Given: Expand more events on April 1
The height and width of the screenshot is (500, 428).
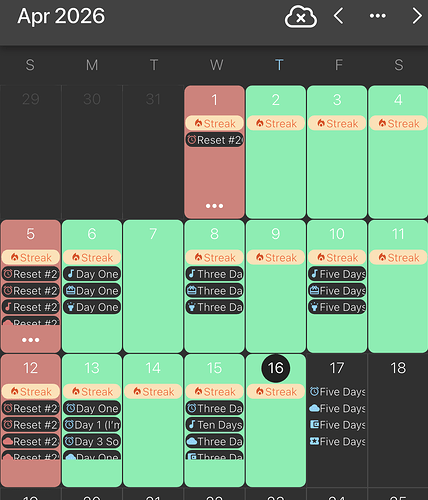Looking at the screenshot, I should 214,206.
